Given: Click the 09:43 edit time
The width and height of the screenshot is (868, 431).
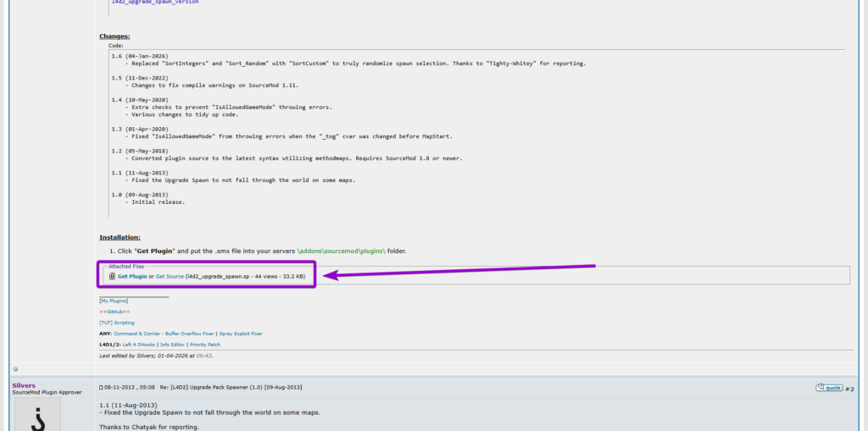Looking at the screenshot, I should coord(203,356).
